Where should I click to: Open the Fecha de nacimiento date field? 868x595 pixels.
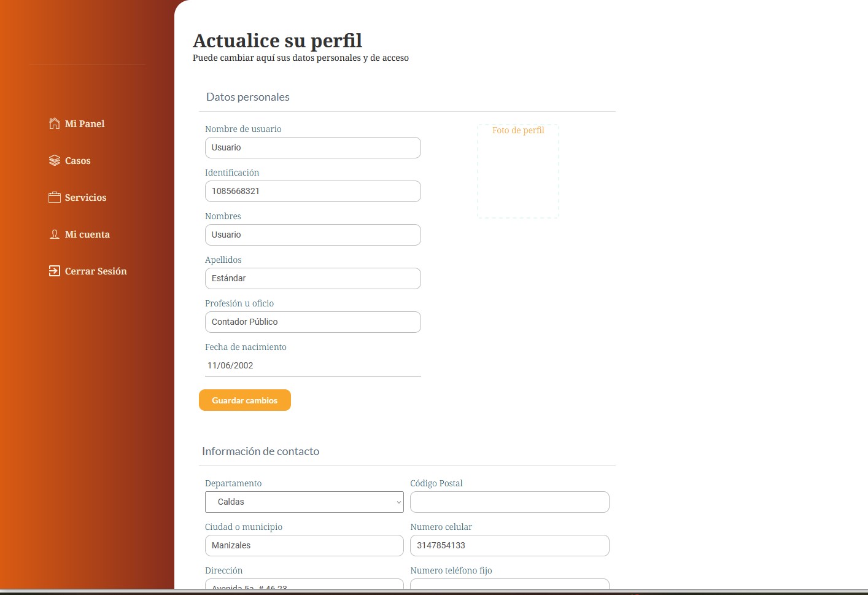click(312, 365)
